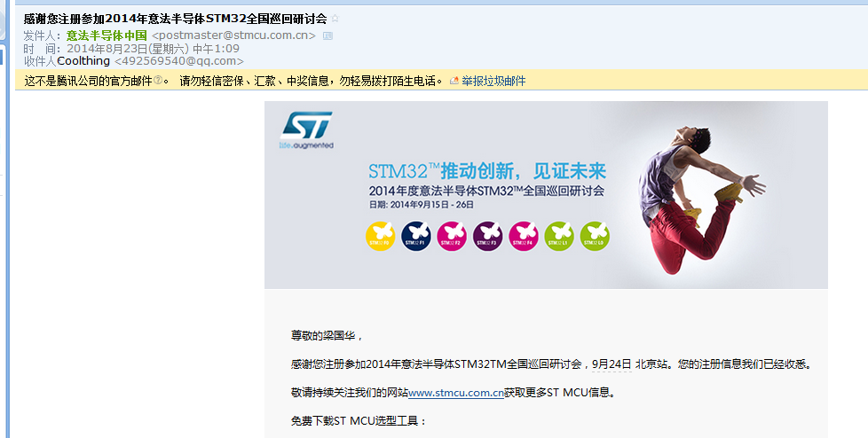Click the ST life.augmented logo
Viewport: 868px width, 438px height.
click(307, 130)
